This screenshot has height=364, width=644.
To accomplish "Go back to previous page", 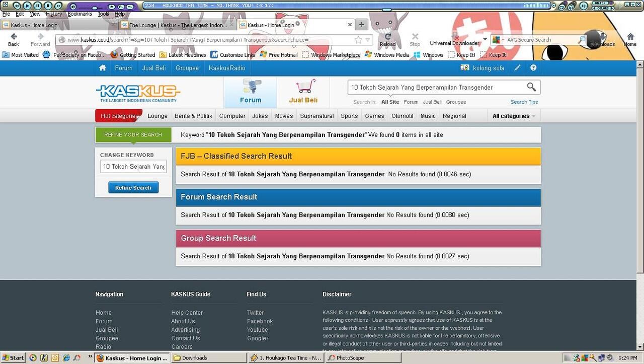I will point(14,39).
